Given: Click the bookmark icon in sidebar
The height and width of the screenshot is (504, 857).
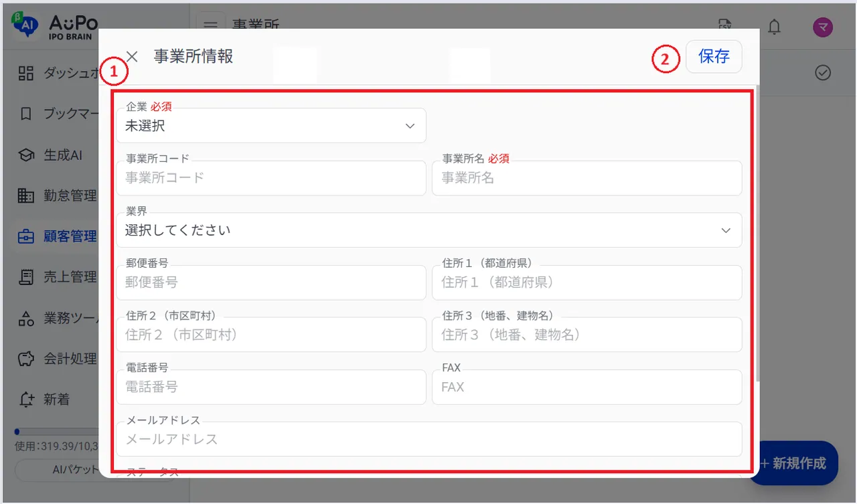Looking at the screenshot, I should pos(25,114).
